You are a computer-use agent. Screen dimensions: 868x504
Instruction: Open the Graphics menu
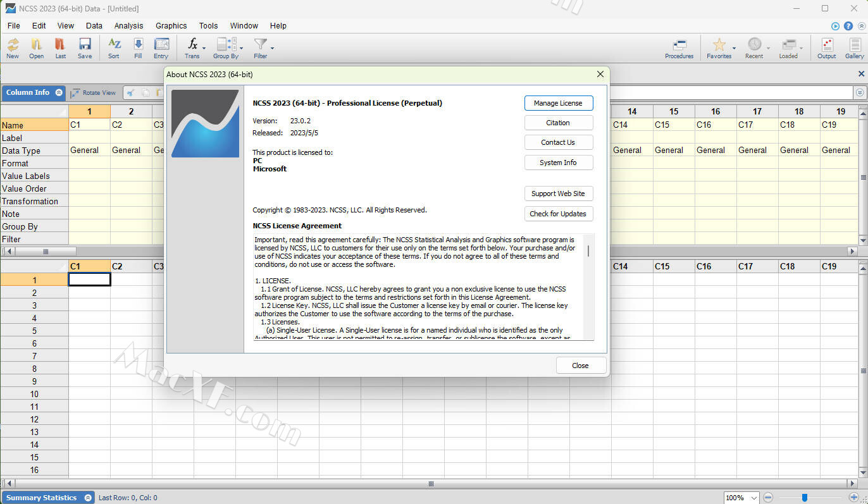171,26
